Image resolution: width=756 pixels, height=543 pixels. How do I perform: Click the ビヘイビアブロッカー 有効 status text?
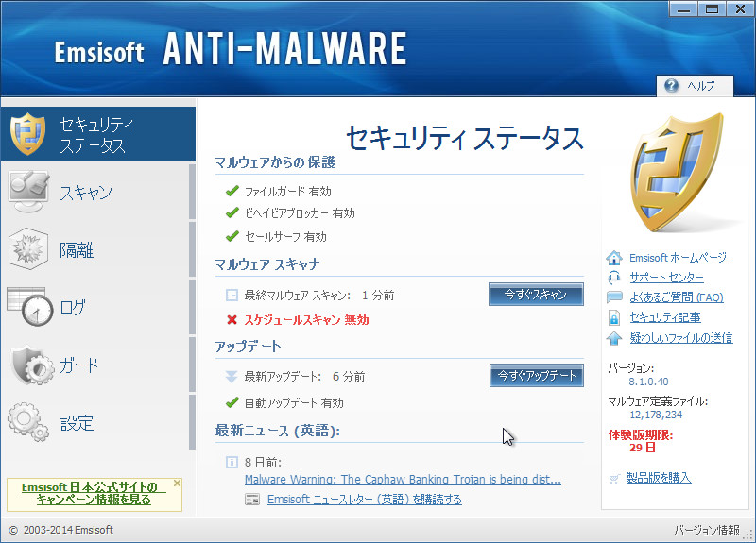coord(300,213)
